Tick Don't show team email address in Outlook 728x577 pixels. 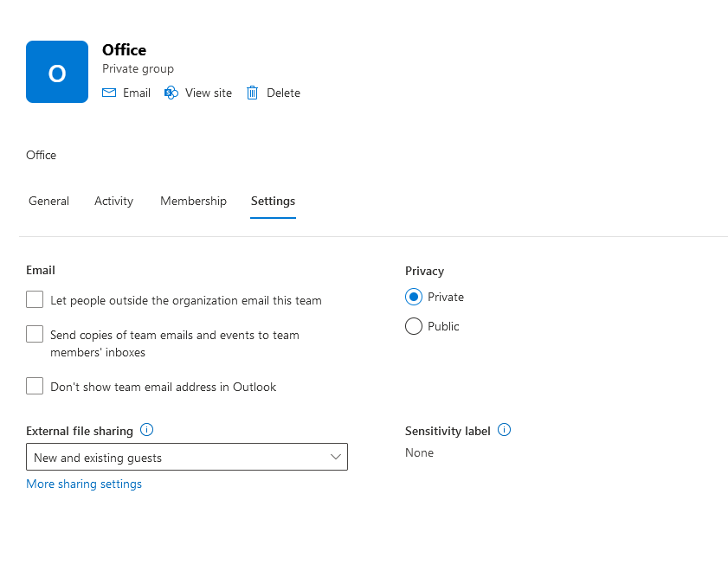[35, 386]
